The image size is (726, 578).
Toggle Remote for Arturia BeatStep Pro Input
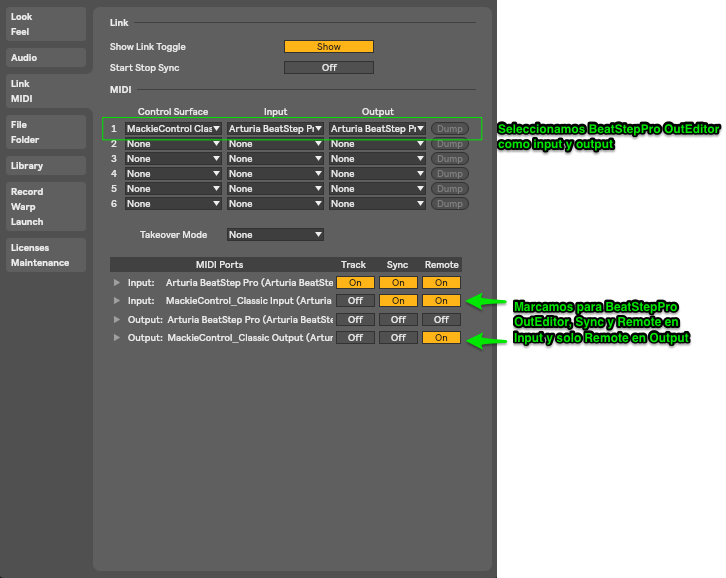pos(441,283)
